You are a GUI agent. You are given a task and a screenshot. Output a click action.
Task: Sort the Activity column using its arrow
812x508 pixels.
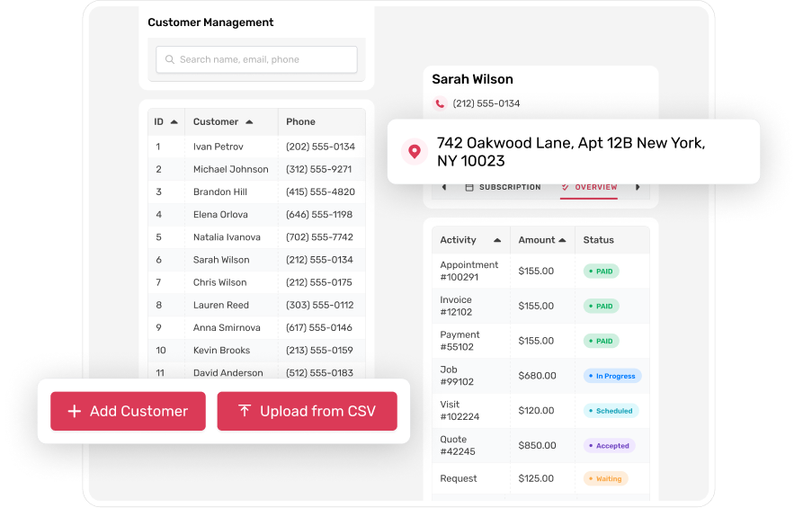pyautogui.click(x=496, y=241)
